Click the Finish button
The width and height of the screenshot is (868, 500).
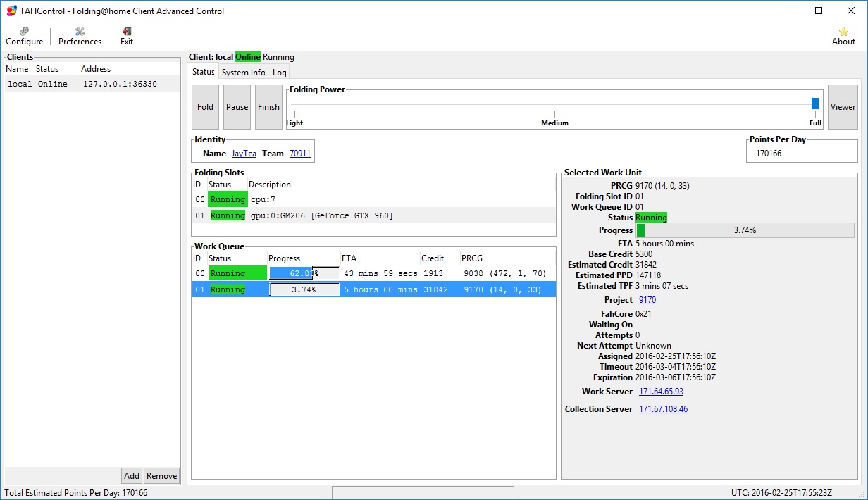coord(268,107)
